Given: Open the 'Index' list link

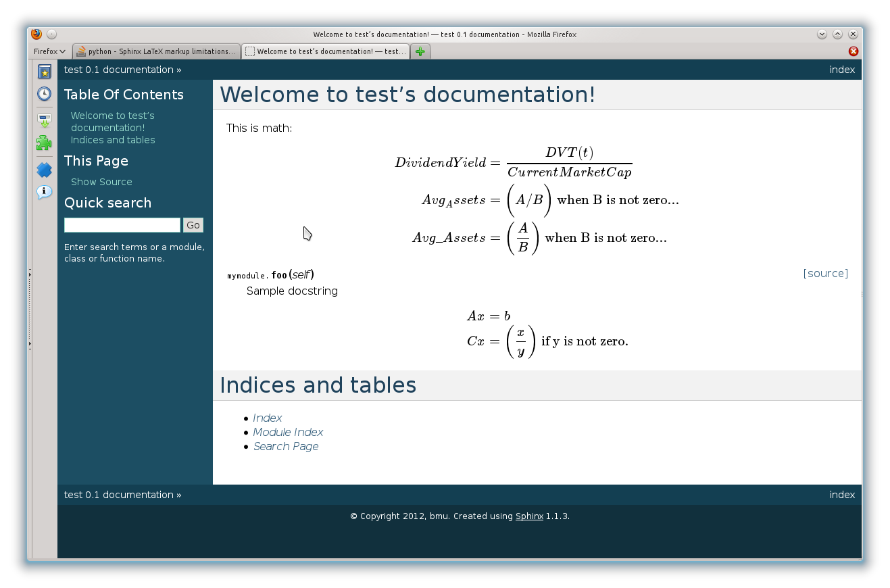Looking at the screenshot, I should click(x=268, y=418).
